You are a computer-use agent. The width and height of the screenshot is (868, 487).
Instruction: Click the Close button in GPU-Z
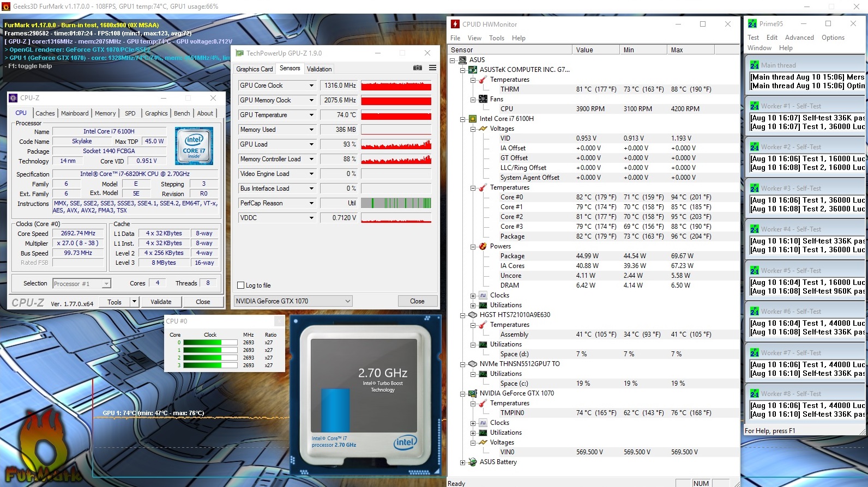[x=417, y=301]
